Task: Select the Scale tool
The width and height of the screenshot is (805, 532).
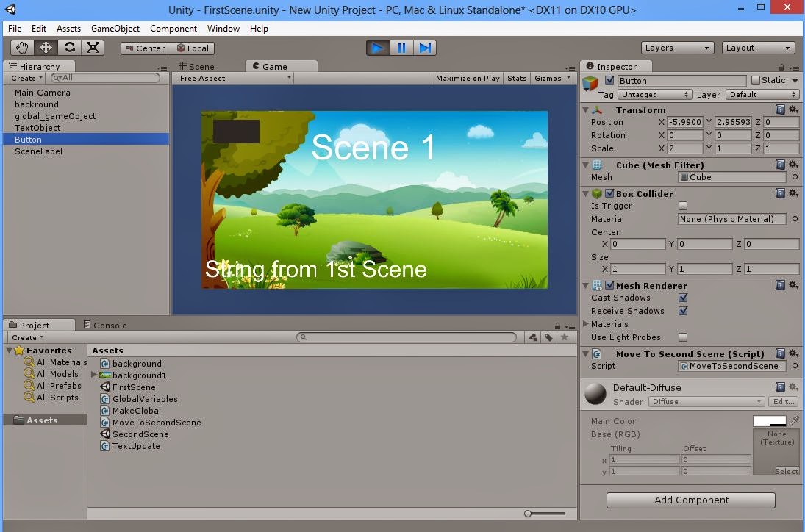Action: pos(91,47)
